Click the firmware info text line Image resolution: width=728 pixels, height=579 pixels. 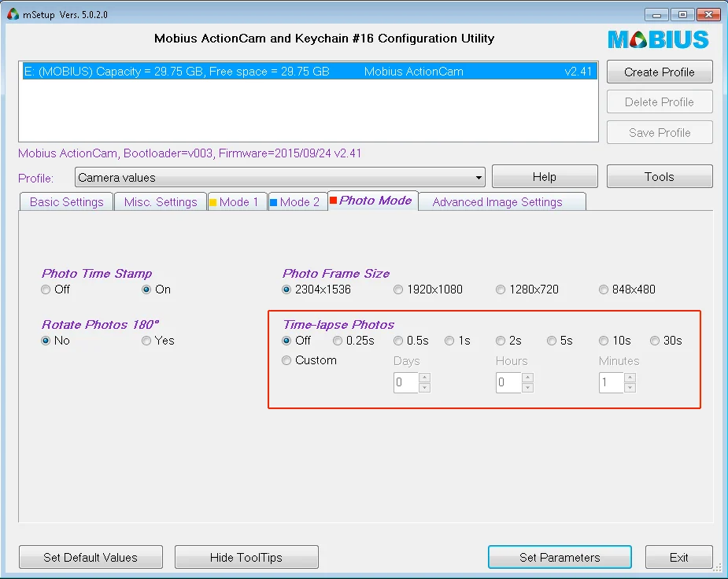190,153
